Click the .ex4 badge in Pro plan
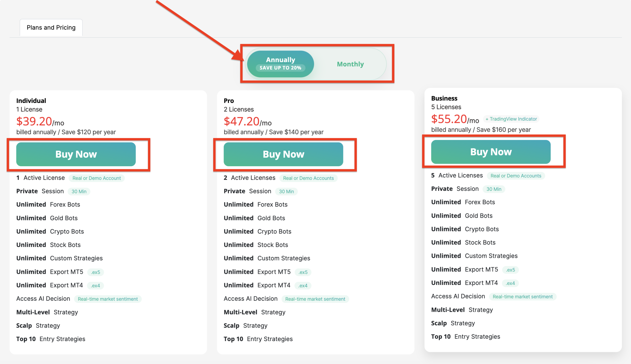 [303, 285]
